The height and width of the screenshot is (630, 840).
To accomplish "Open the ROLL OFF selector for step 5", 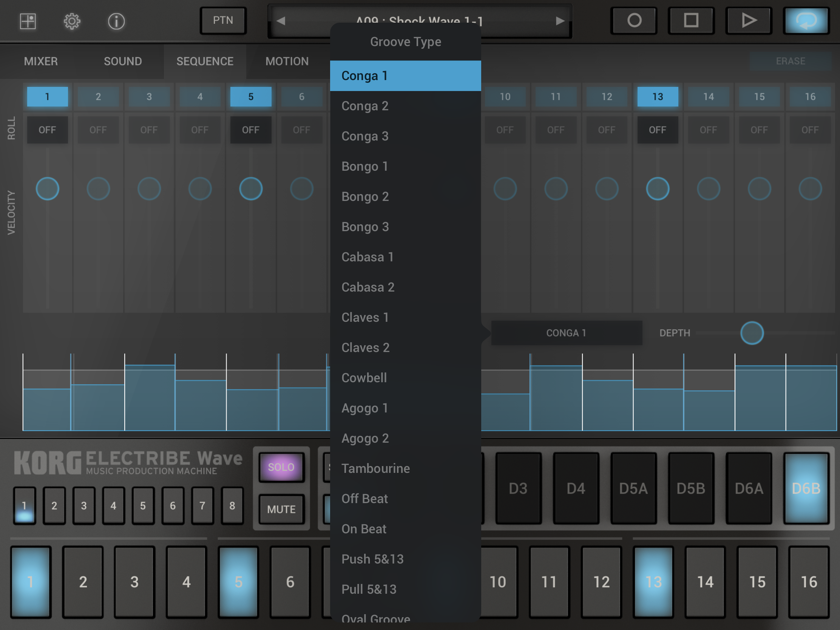I will pyautogui.click(x=251, y=130).
